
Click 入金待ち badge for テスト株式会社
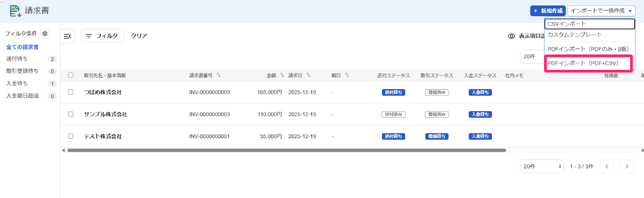[x=480, y=137]
